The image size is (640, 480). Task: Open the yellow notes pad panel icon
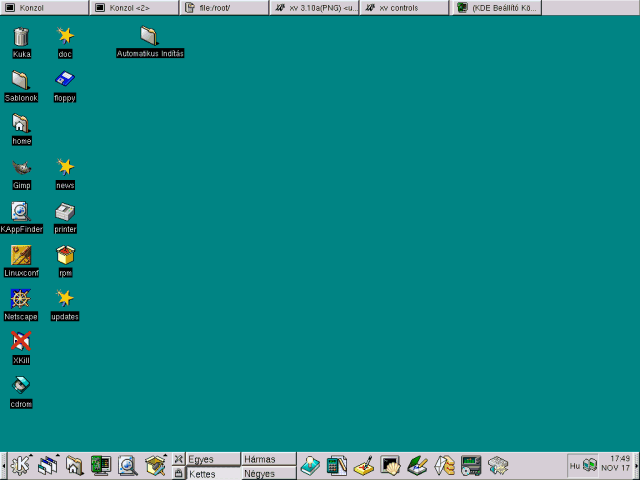pos(364,465)
